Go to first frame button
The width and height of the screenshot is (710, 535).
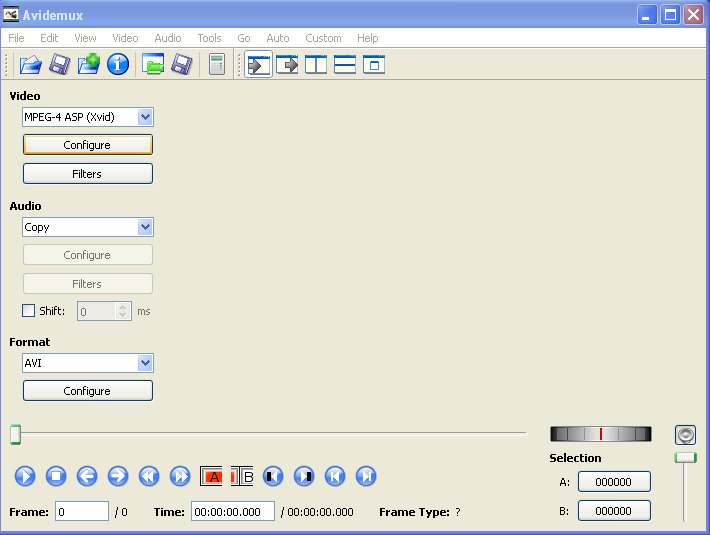(335, 476)
